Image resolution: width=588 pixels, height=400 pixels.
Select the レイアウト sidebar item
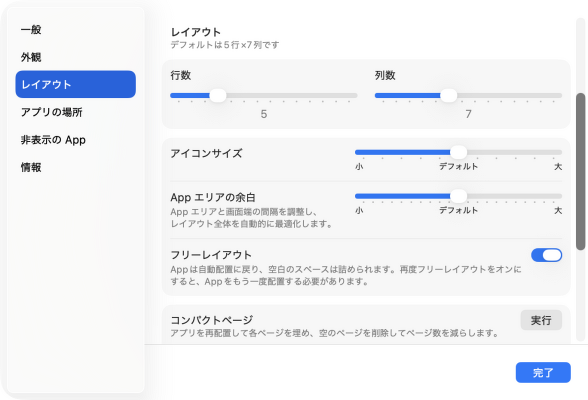(x=75, y=84)
